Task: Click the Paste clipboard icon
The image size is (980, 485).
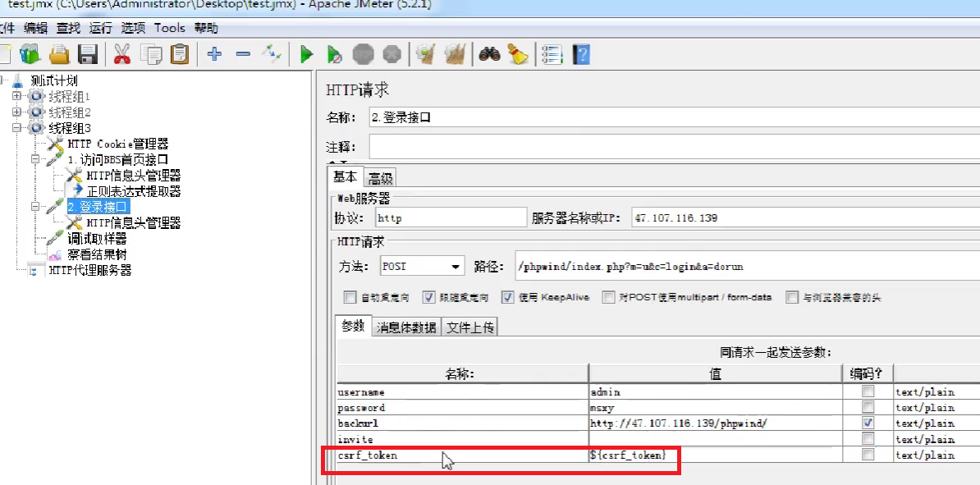Action: (x=180, y=54)
